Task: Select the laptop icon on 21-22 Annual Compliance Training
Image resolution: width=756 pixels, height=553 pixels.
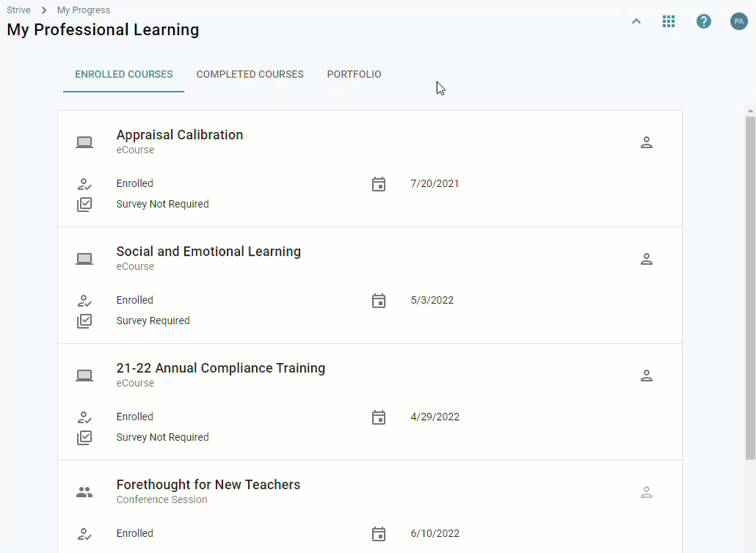Action: click(84, 374)
